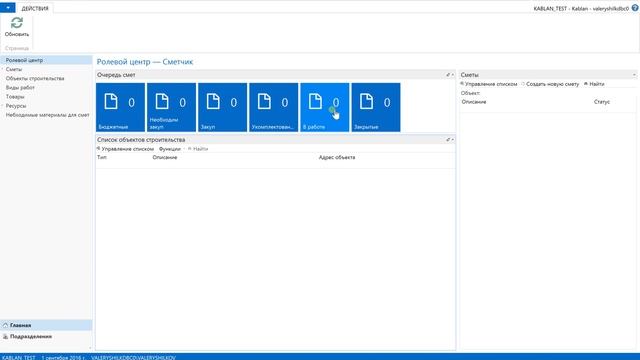Viewport: 640px width, 360px height.
Task: Click Найти in the Сметы panel
Action: tap(594, 84)
